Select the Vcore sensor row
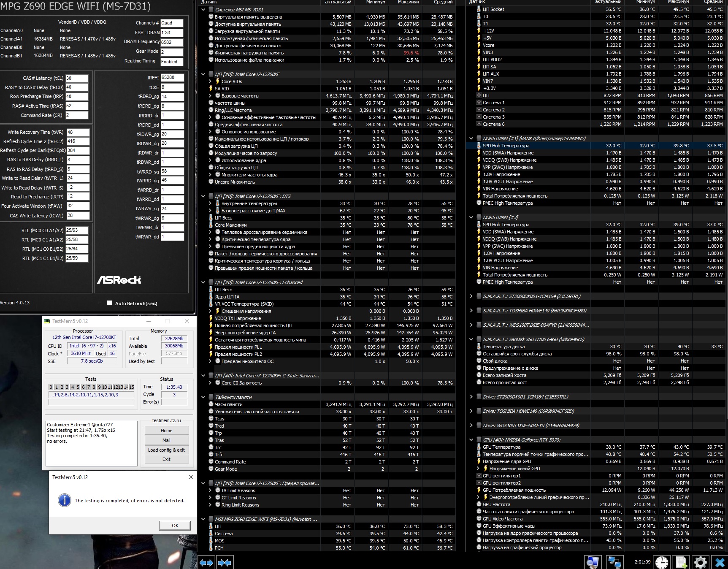 (597, 45)
